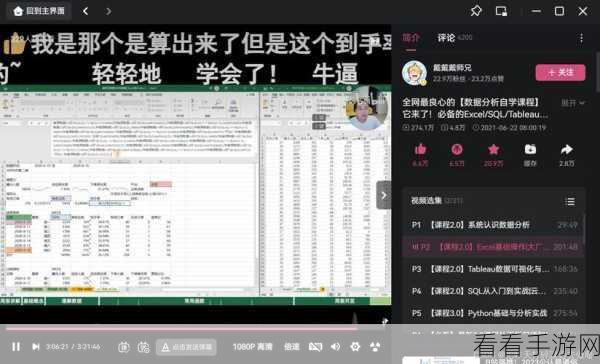Click the pink 关注 follow button
The width and height of the screenshot is (600, 364).
pos(560,72)
